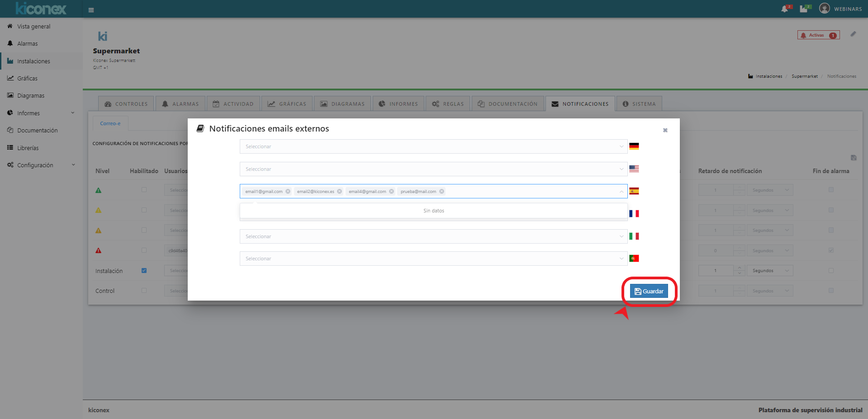This screenshot has width=868, height=419.
Task: Open the Gráficas sidebar menu item
Action: point(27,79)
